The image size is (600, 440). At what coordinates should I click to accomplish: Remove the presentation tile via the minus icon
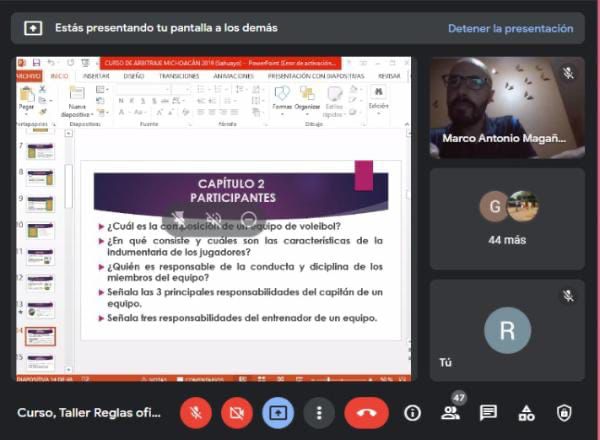pyautogui.click(x=248, y=218)
